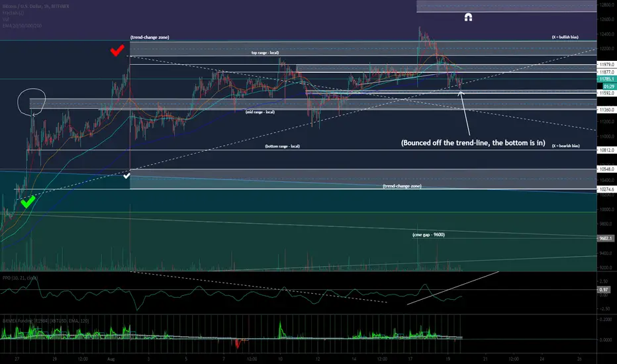Click the 11877.0 price label
This screenshot has width=617, height=364.
(606, 72)
